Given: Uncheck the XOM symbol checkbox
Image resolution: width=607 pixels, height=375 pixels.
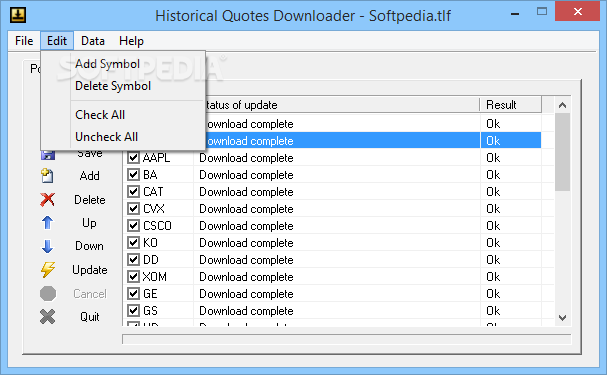Looking at the screenshot, I should 134,277.
